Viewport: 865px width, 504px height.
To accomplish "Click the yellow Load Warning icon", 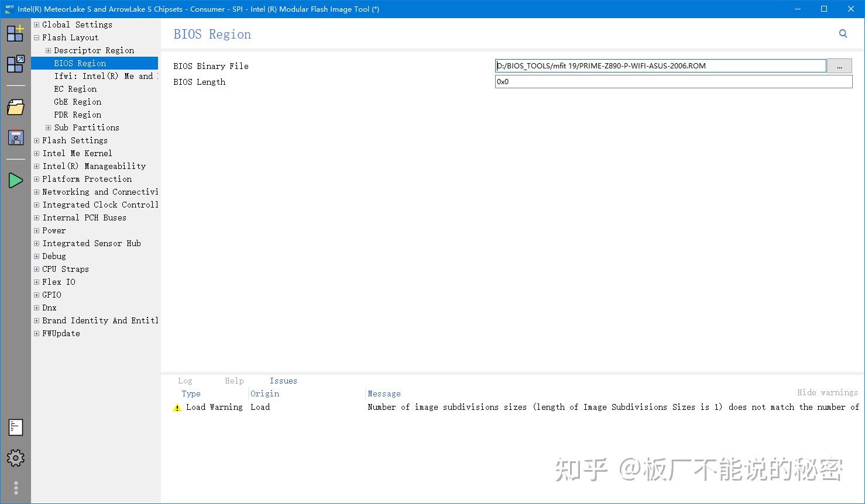I will tap(177, 408).
